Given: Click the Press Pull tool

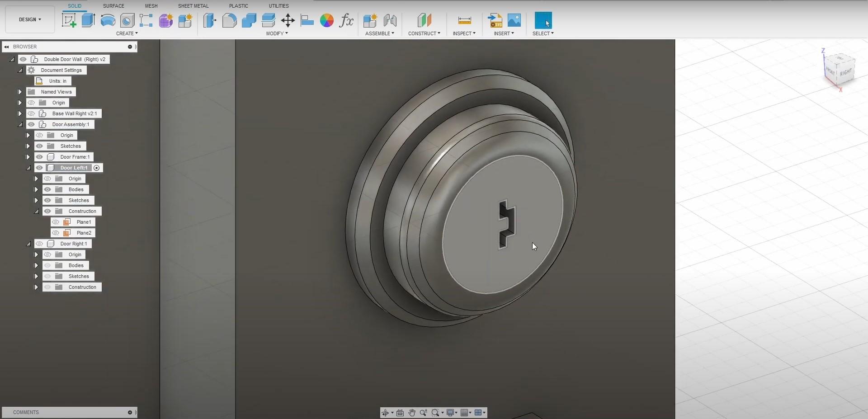Looking at the screenshot, I should pos(210,20).
